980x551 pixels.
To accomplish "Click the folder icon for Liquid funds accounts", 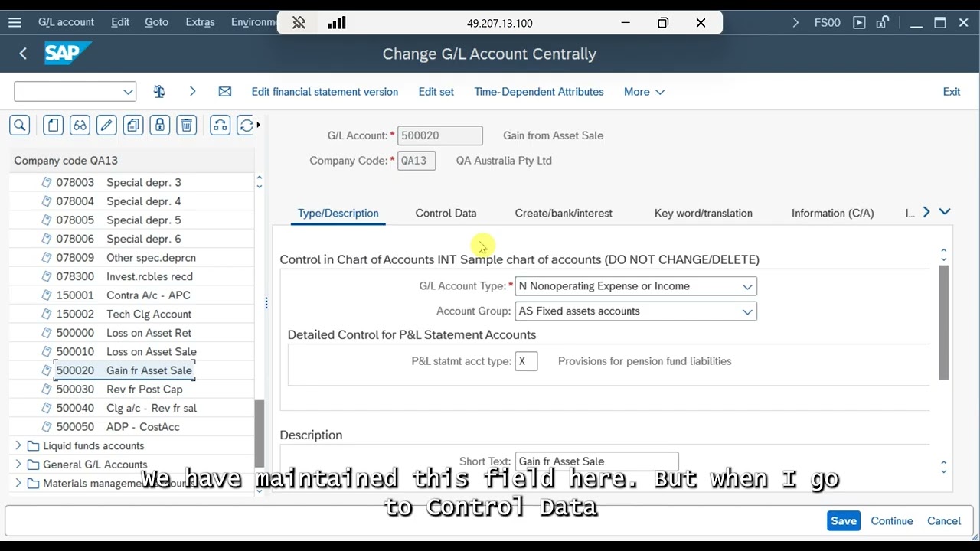I will (33, 446).
